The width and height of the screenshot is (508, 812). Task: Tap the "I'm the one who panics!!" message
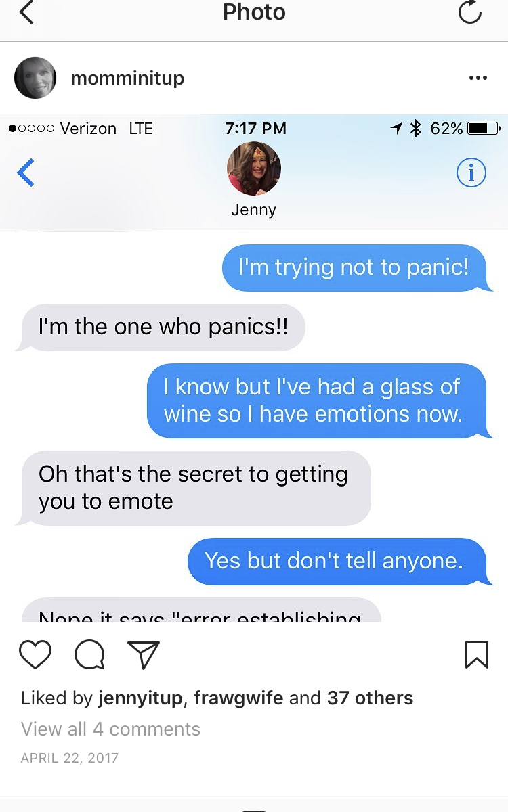point(160,328)
